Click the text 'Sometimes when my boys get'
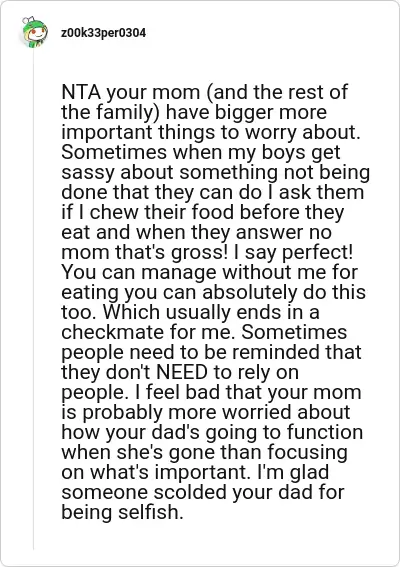Image resolution: width=400 pixels, height=567 pixels. click(x=201, y=152)
